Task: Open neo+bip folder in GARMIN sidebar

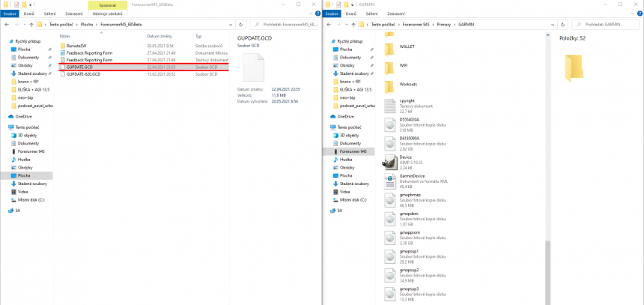Action: (x=345, y=98)
